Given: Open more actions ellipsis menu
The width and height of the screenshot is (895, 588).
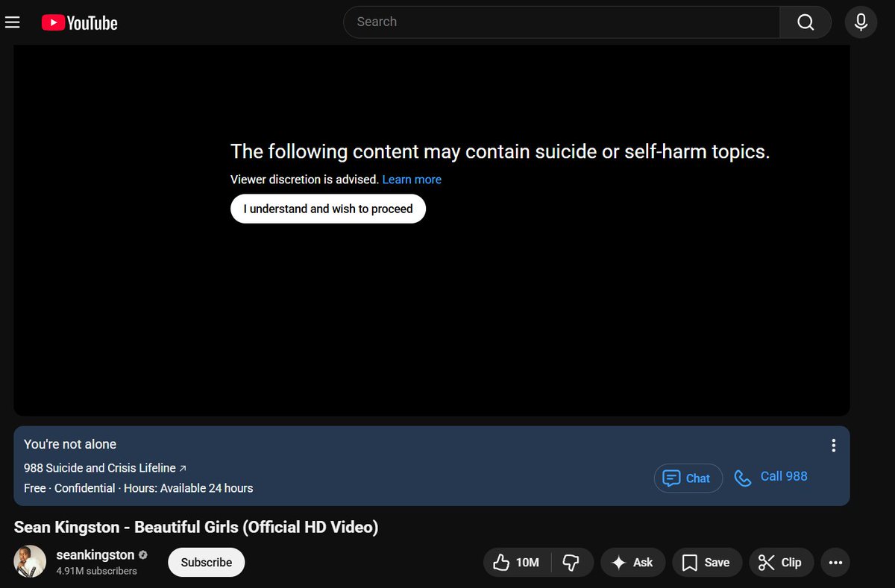Looking at the screenshot, I should (835, 563).
